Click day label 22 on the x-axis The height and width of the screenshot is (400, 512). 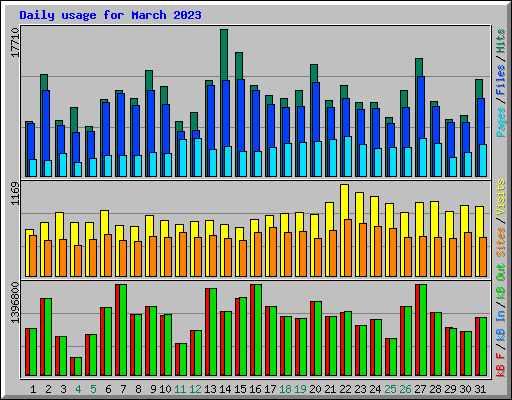coord(345,389)
